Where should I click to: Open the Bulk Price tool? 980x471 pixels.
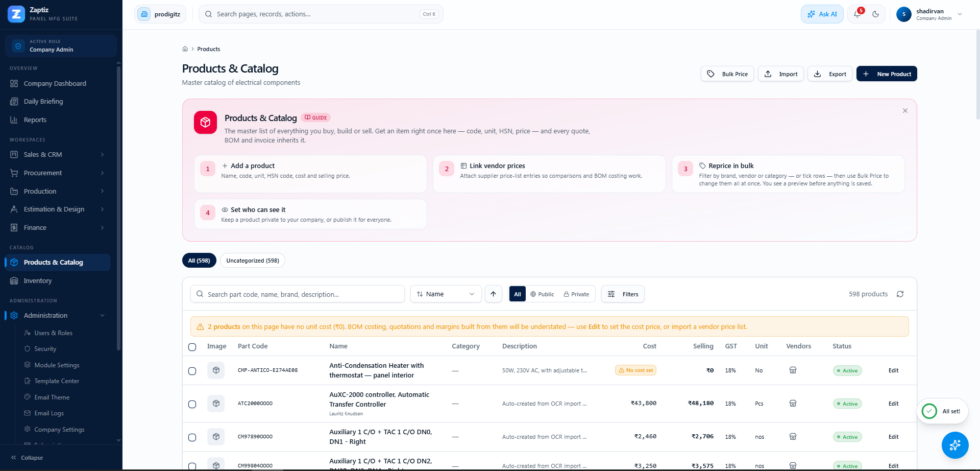pos(727,74)
